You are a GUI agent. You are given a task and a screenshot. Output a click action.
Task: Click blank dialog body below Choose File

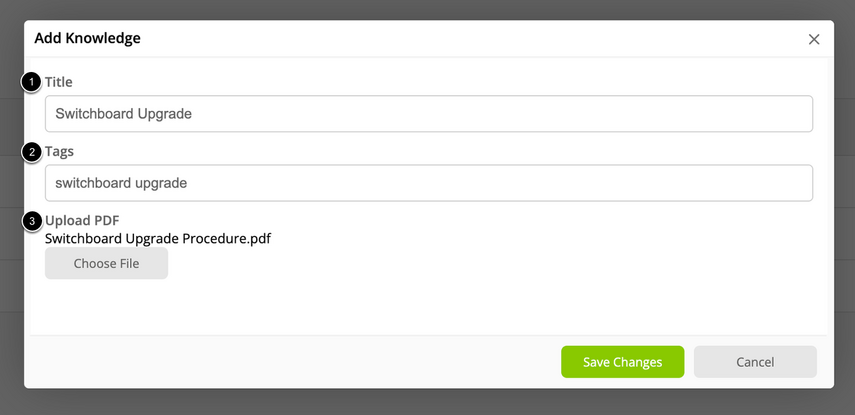point(429,306)
